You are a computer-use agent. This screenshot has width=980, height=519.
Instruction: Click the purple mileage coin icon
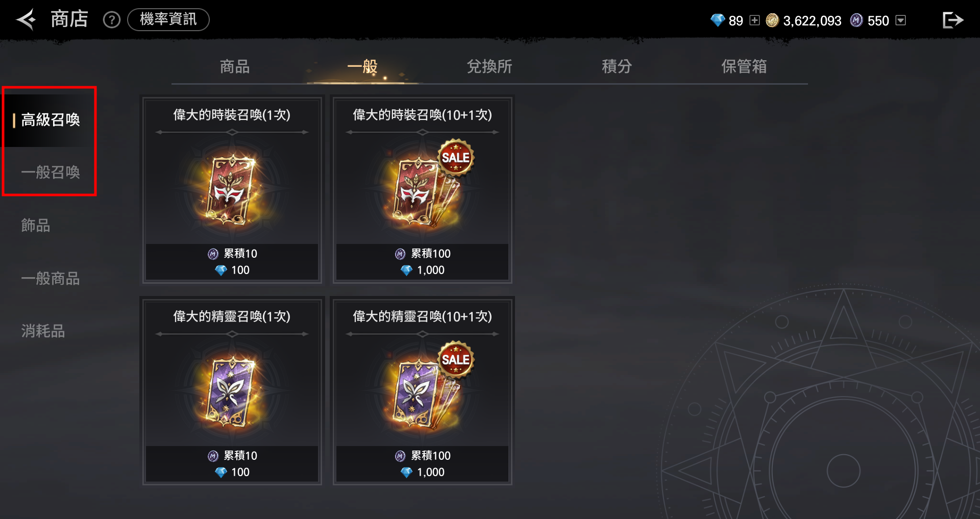856,20
